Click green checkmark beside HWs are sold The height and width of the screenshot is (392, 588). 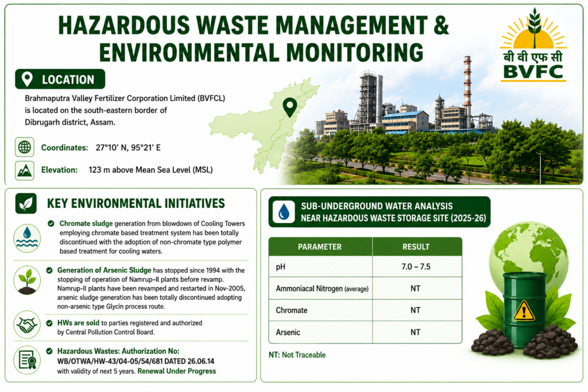(x=49, y=323)
